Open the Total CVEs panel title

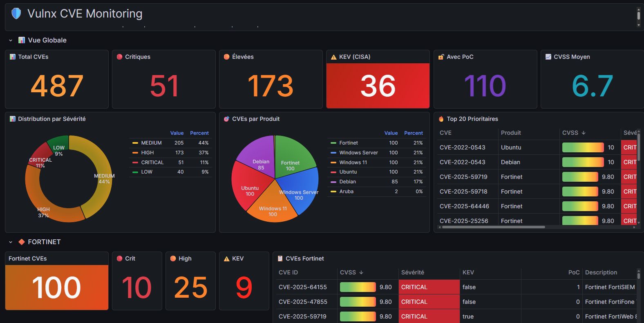click(x=33, y=57)
